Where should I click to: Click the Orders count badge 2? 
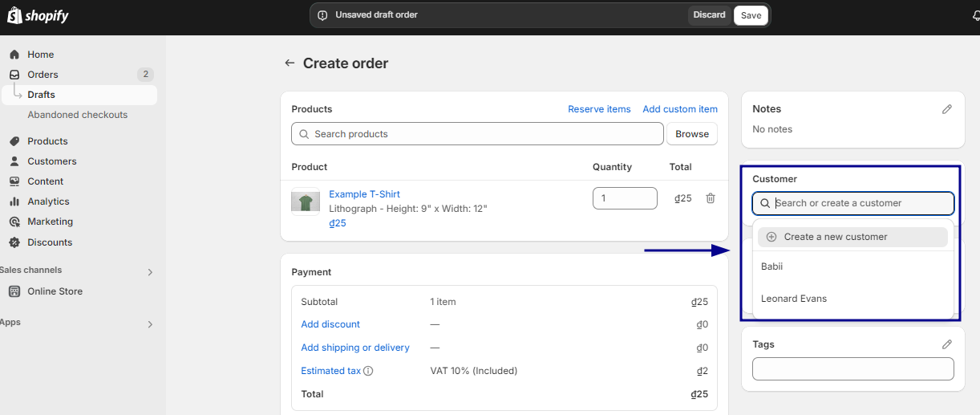(x=145, y=75)
